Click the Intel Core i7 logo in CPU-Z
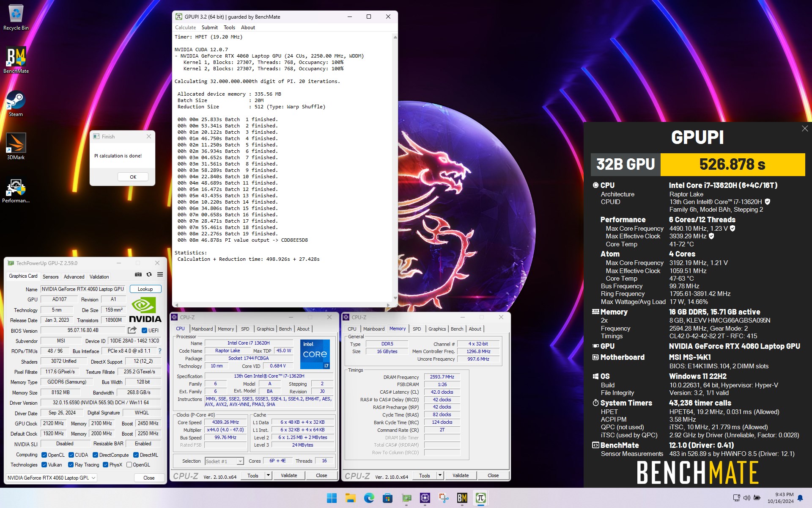The width and height of the screenshot is (812, 508). (x=315, y=354)
